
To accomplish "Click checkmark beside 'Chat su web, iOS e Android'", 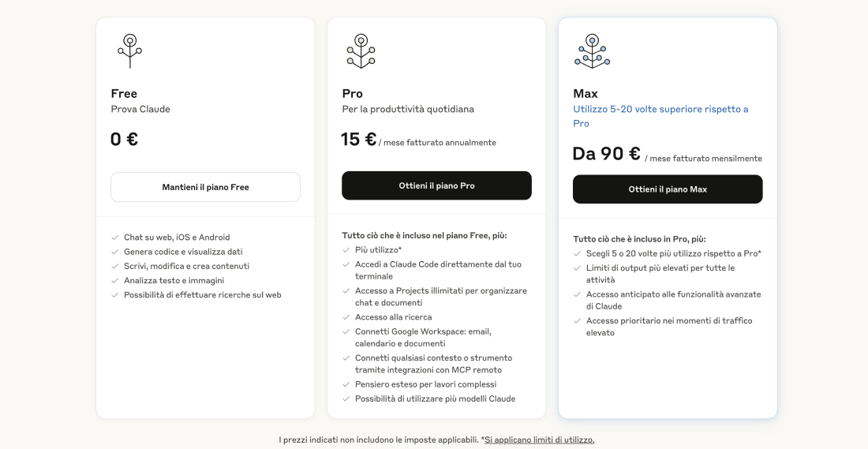I will coord(115,238).
